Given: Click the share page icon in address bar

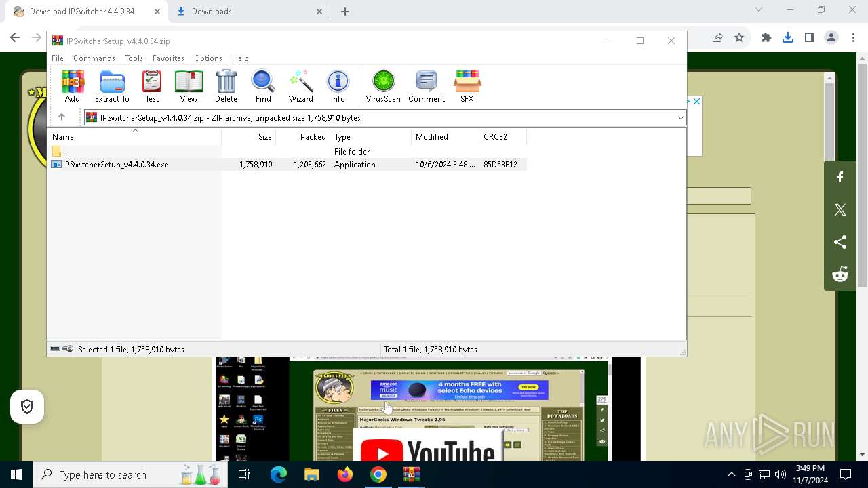Looking at the screenshot, I should [x=717, y=38].
